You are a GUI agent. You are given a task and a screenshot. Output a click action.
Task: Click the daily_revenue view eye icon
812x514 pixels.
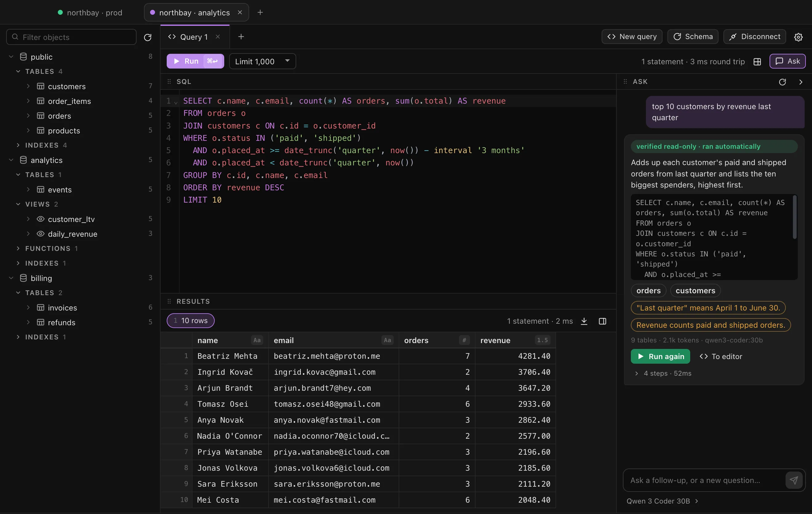[41, 234]
